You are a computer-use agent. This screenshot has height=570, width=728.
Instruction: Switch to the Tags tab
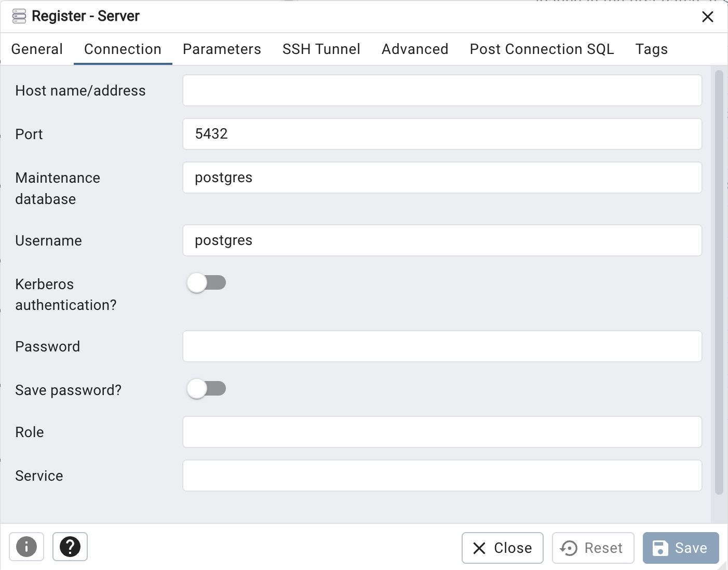651,49
